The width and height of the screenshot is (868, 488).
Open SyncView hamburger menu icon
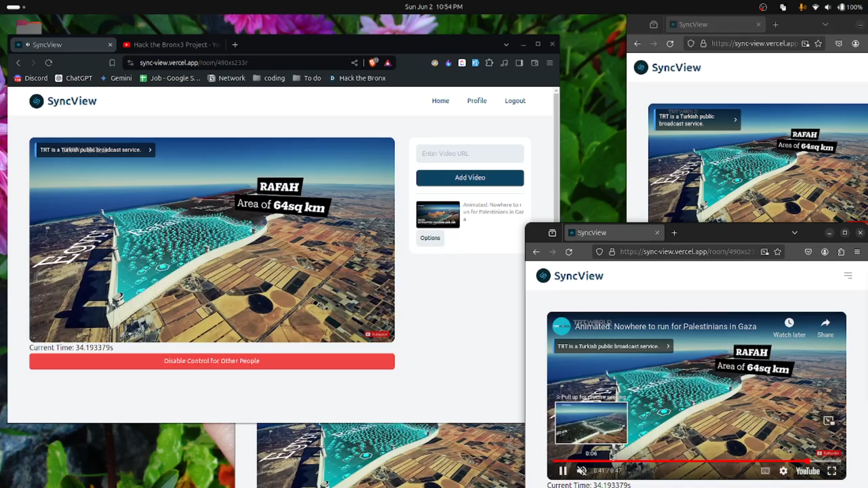(848, 276)
